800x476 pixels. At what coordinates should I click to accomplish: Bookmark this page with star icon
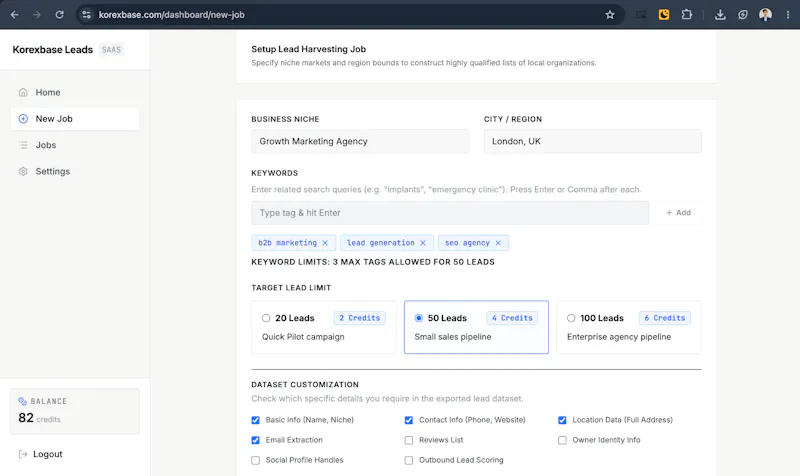point(610,15)
